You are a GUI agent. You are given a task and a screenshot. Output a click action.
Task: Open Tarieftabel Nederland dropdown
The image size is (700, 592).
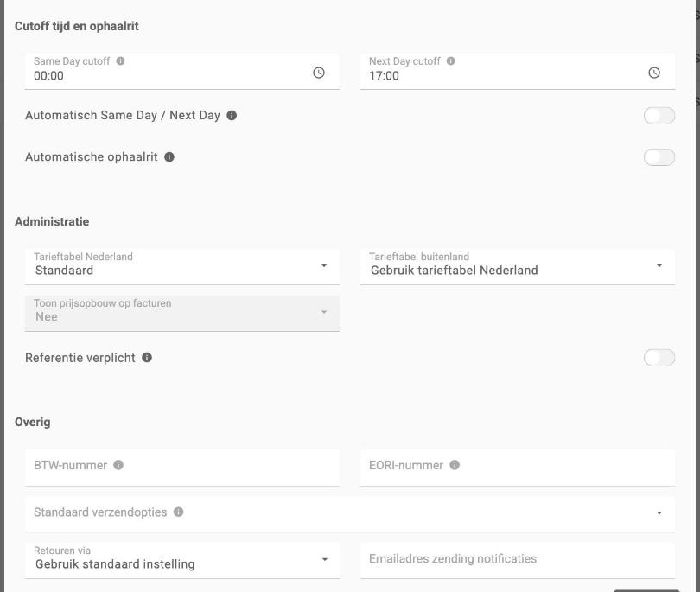point(182,266)
